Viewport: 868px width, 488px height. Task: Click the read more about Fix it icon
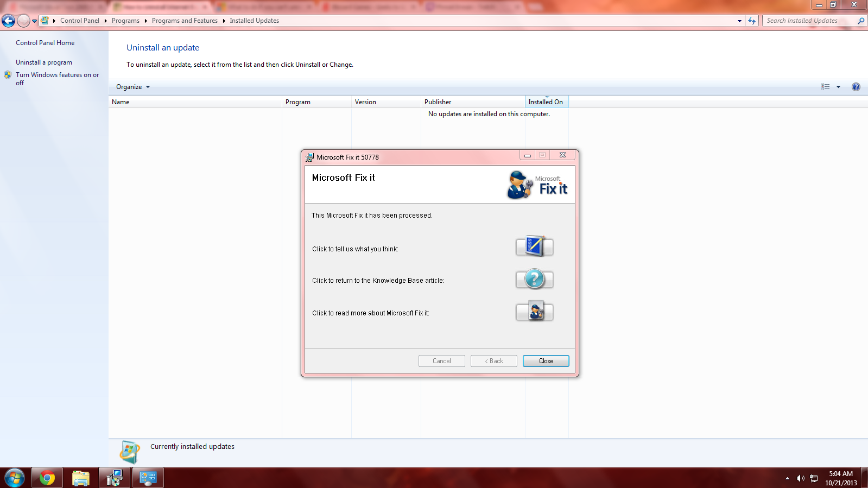(x=534, y=312)
